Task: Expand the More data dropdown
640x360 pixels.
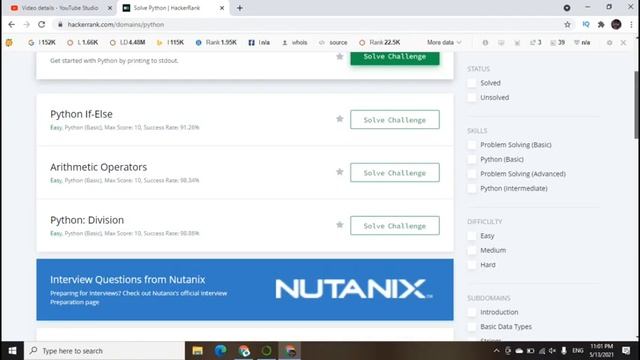Action: [444, 42]
